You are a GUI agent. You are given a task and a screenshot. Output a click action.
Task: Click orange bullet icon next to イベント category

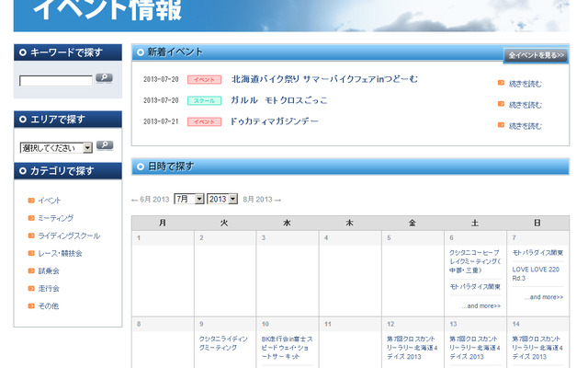coord(31,201)
